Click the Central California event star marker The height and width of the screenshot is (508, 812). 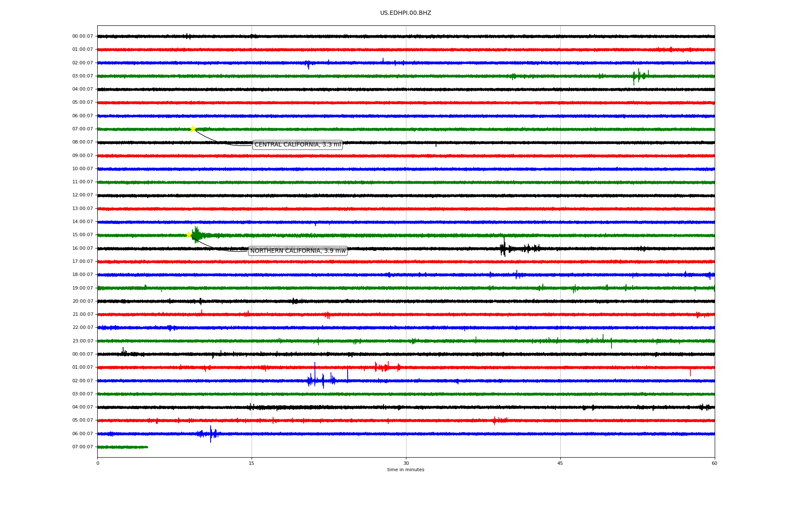193,129
